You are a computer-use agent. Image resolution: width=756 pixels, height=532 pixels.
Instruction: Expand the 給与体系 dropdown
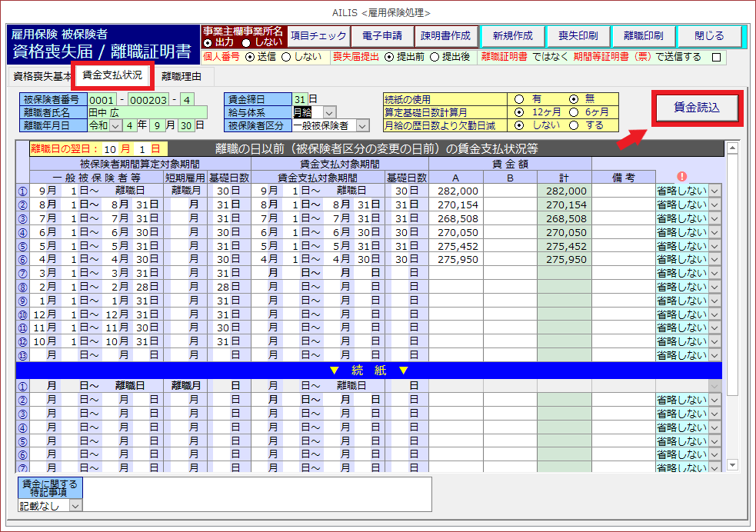click(x=329, y=112)
